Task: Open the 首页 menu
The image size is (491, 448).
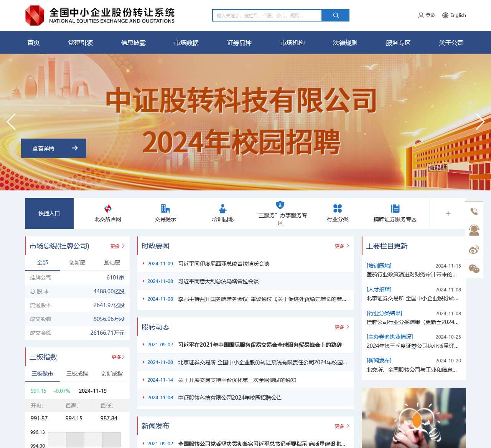Action: 34,43
